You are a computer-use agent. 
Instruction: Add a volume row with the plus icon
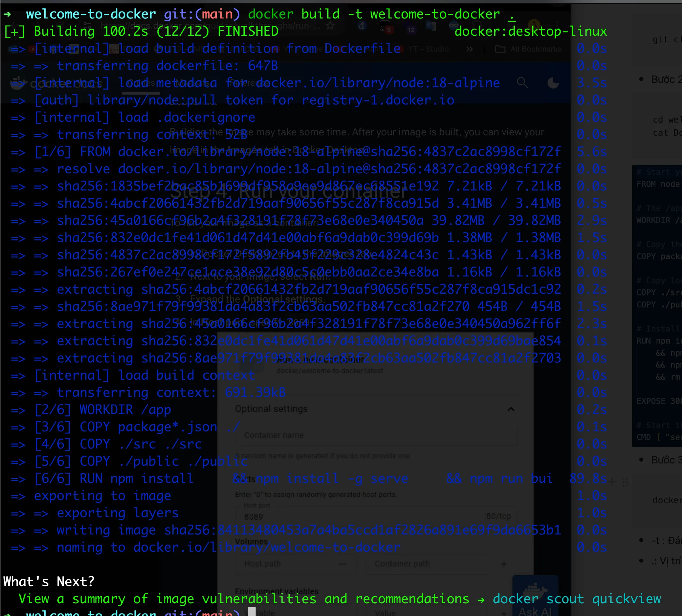pyautogui.click(x=504, y=564)
